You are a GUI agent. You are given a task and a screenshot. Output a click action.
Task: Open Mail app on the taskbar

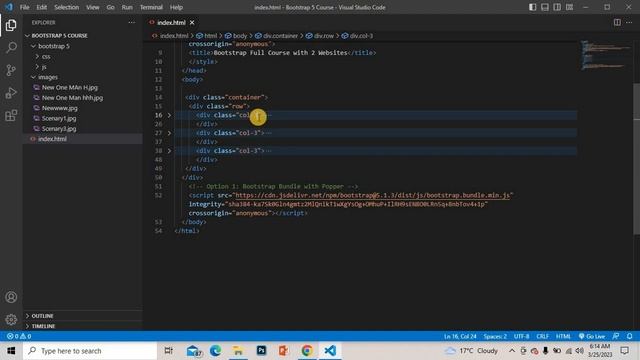(x=193, y=351)
